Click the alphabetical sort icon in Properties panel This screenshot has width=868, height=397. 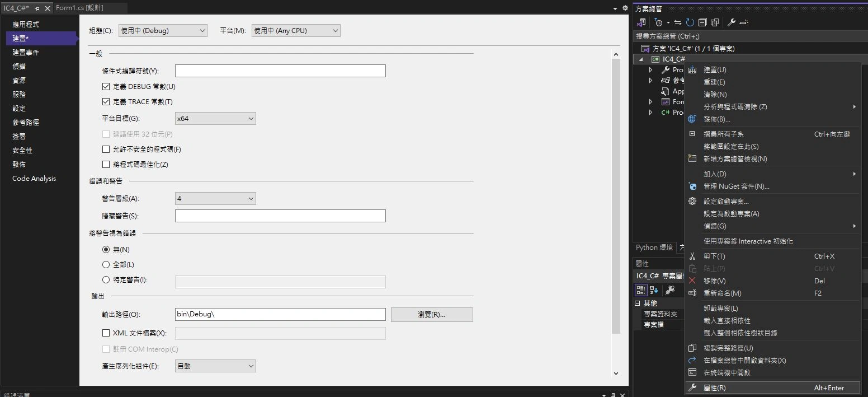[654, 290]
